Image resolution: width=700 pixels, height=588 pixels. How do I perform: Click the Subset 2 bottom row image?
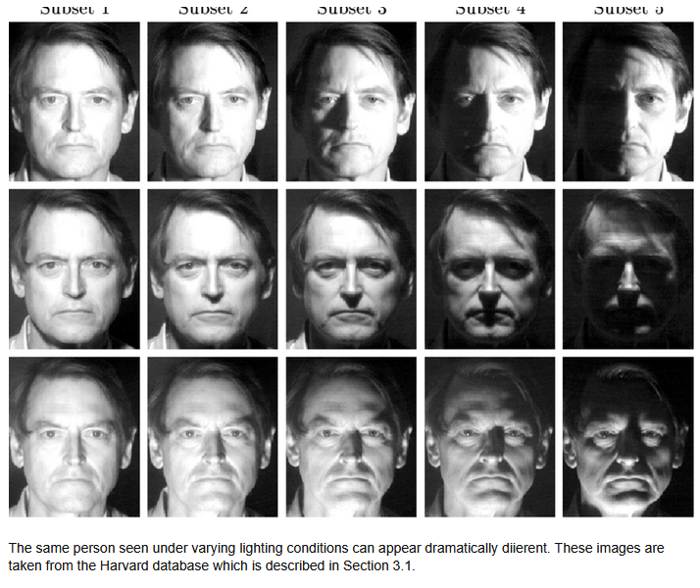[212, 436]
